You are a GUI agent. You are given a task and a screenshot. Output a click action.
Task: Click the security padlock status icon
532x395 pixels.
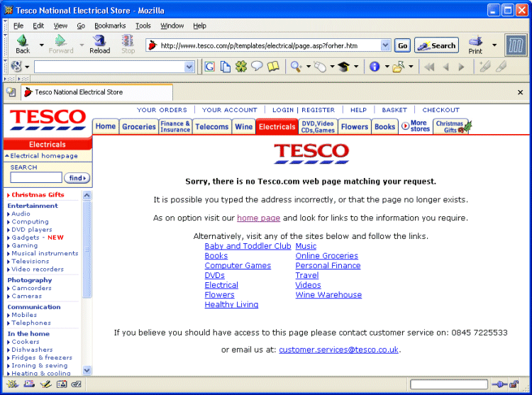tap(514, 384)
